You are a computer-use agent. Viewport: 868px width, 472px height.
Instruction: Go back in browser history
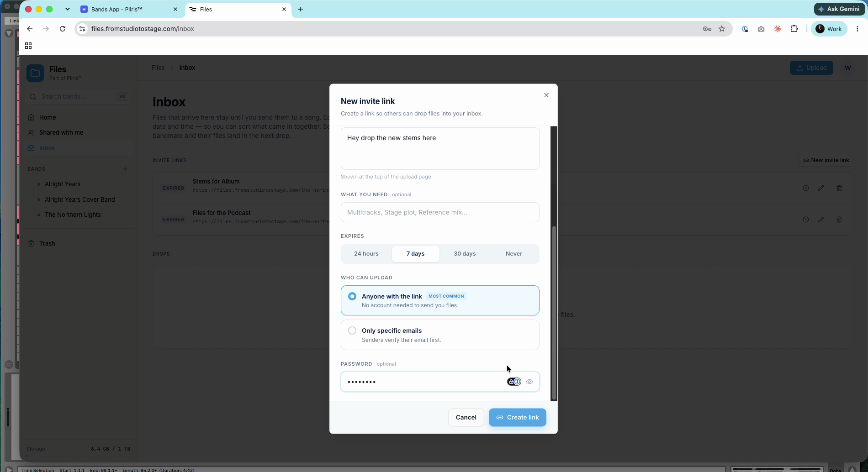[30, 29]
